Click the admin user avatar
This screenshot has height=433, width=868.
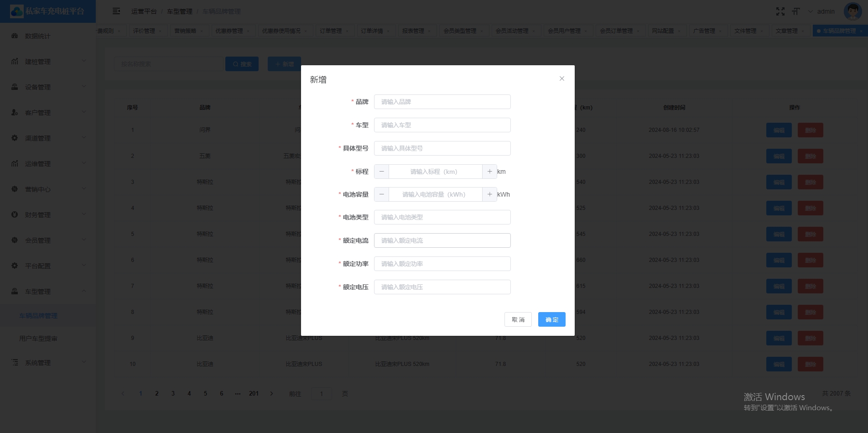tap(852, 11)
